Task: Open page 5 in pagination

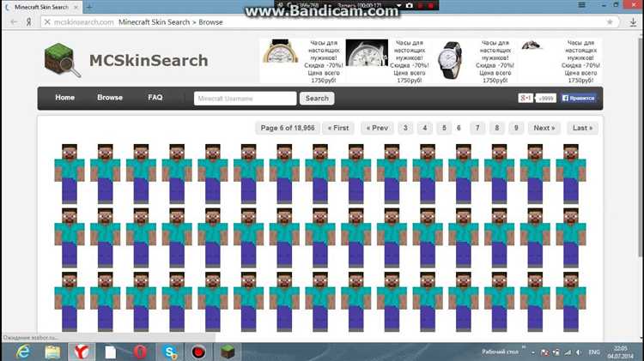Action: (444, 128)
